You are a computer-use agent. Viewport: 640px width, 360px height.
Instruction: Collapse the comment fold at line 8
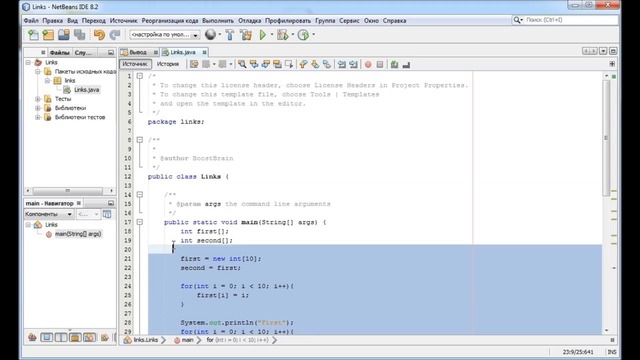click(x=140, y=140)
